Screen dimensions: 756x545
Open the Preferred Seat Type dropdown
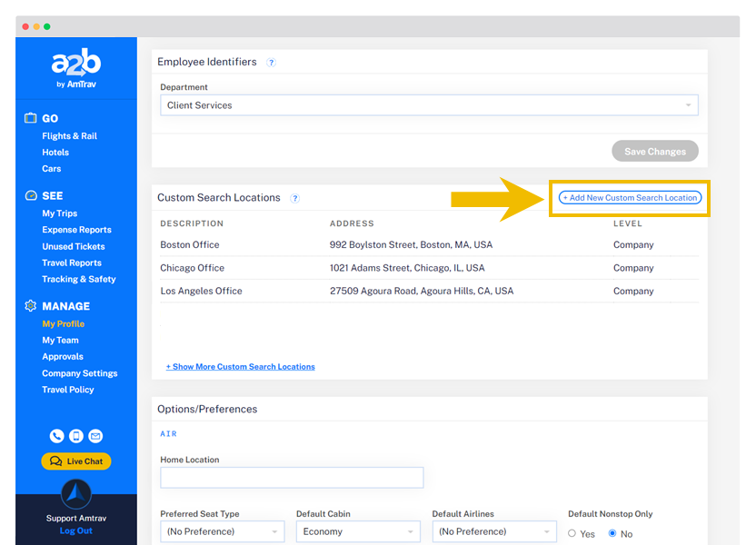pos(222,531)
